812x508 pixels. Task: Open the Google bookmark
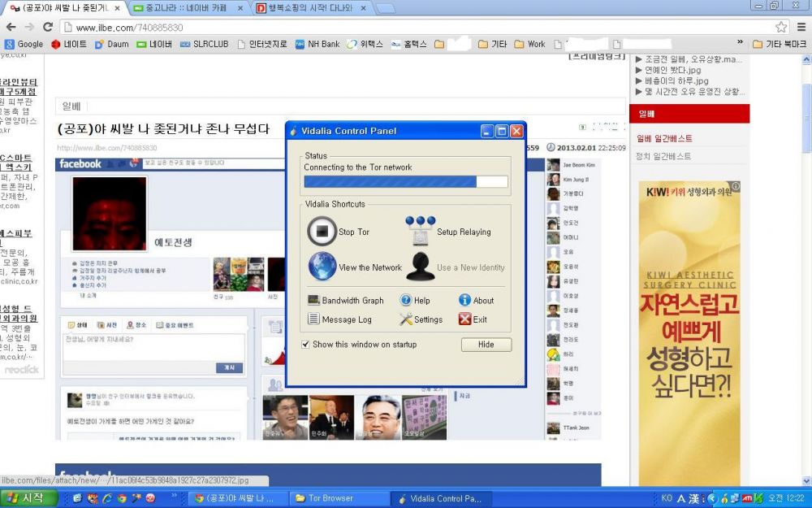24,44
